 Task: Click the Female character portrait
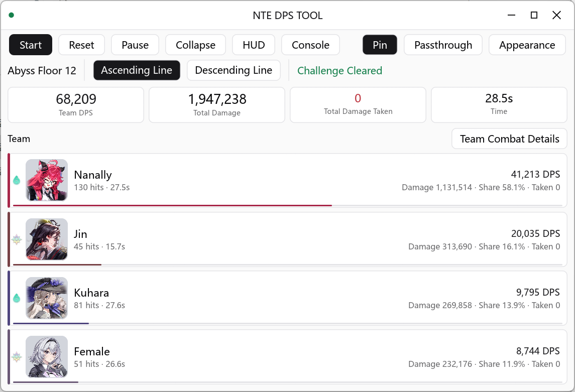tap(47, 356)
